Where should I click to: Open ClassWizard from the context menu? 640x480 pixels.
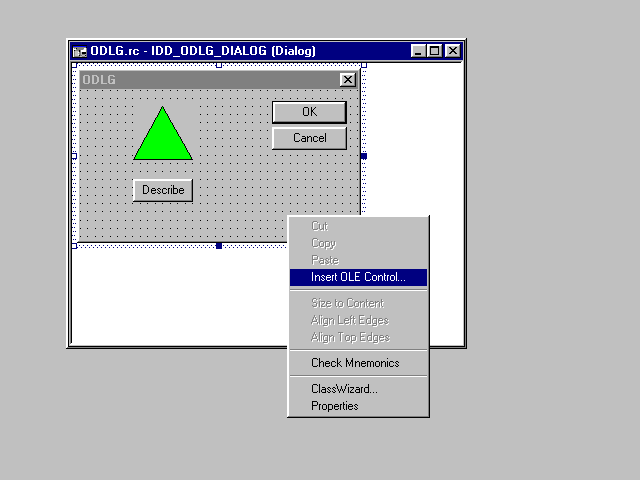(x=344, y=388)
